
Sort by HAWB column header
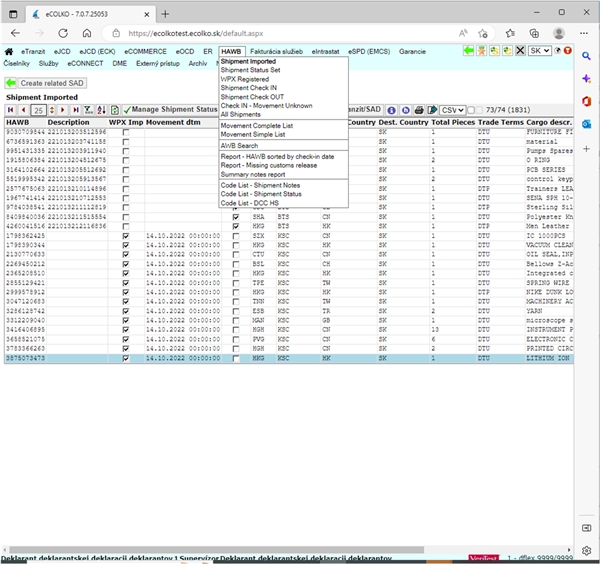(x=18, y=122)
